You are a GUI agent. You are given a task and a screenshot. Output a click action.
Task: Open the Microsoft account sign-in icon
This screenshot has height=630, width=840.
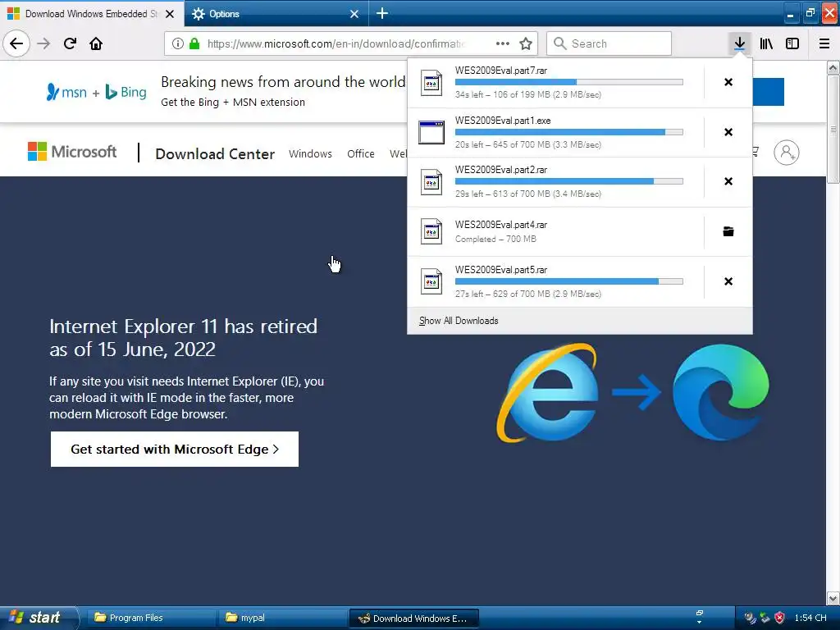[787, 153]
